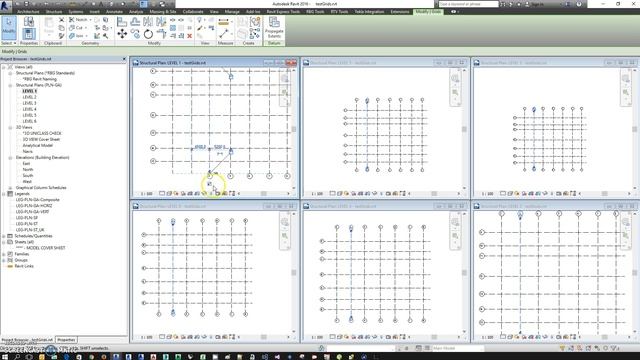Select Mirror - Draw Axis tool
Screen dimensions: 640x360
coord(161,22)
